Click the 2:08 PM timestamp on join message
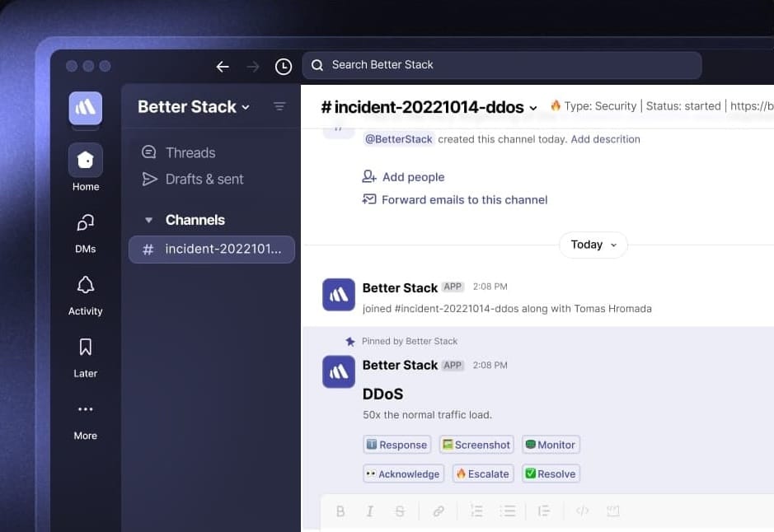 click(490, 287)
